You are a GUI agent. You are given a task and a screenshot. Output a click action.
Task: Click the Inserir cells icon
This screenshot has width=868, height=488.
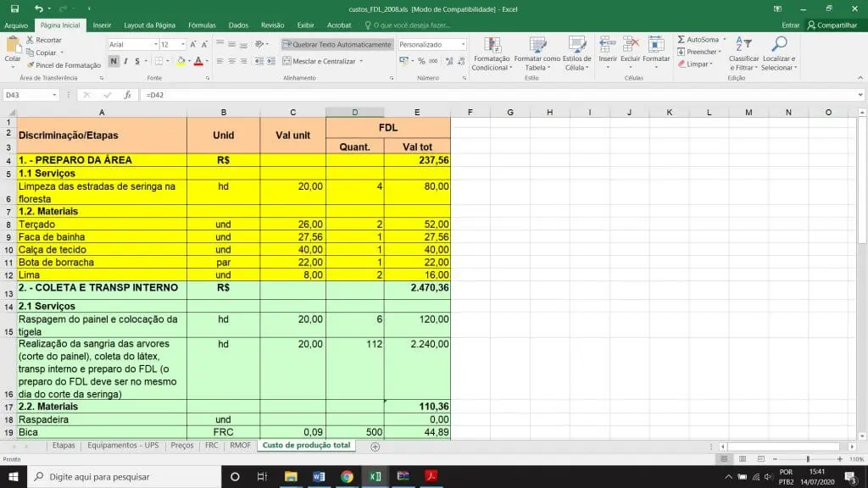pyautogui.click(x=608, y=46)
